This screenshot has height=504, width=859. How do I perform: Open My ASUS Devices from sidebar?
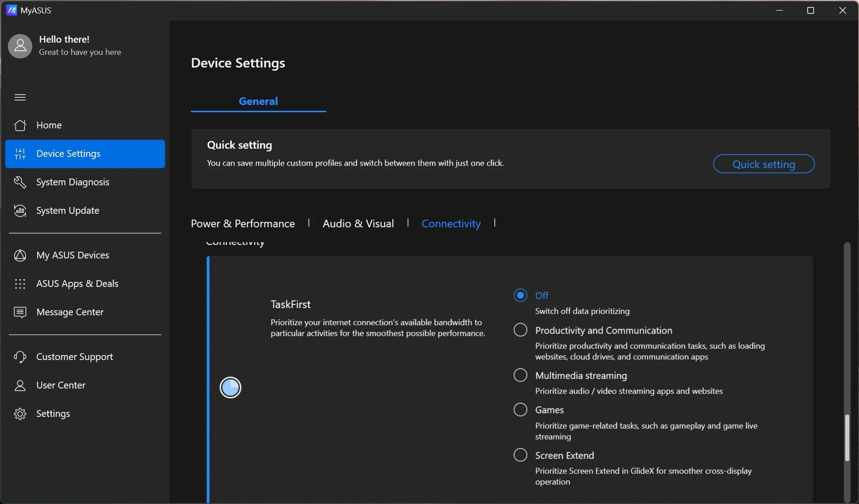[x=85, y=255]
